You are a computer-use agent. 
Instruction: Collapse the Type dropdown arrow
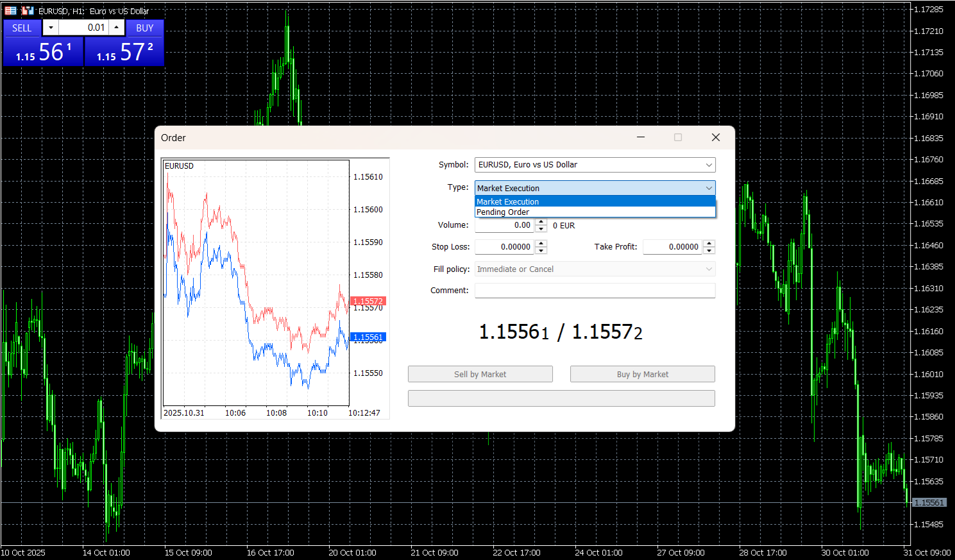pyautogui.click(x=709, y=188)
